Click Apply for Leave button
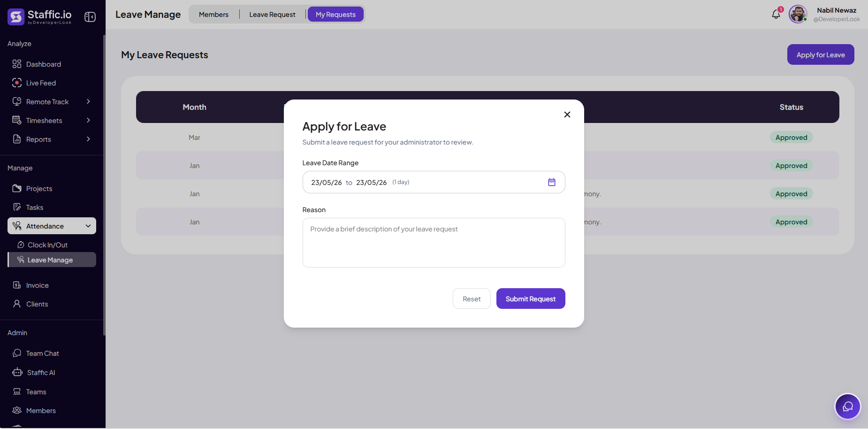This screenshot has width=868, height=429. click(821, 54)
